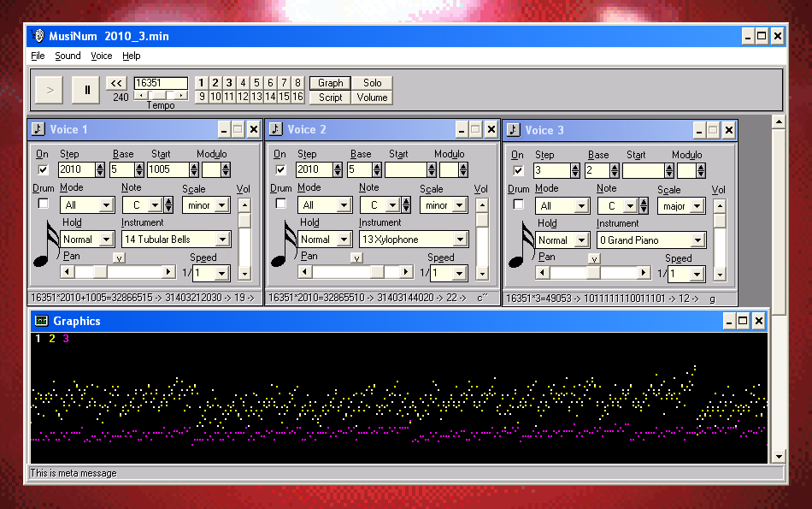This screenshot has height=509, width=812.
Task: Select voice number 16 in the toolbar
Action: tap(297, 98)
